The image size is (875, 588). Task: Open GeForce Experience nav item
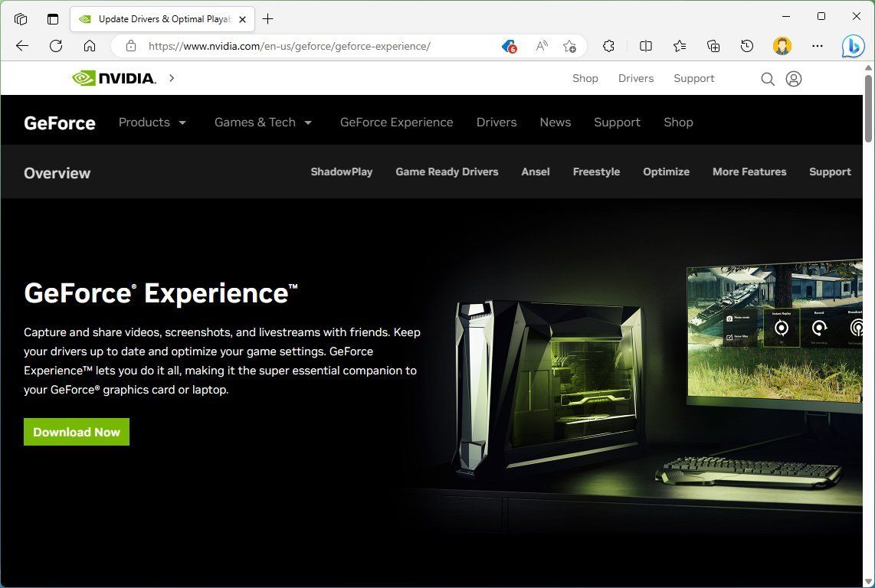[396, 122]
